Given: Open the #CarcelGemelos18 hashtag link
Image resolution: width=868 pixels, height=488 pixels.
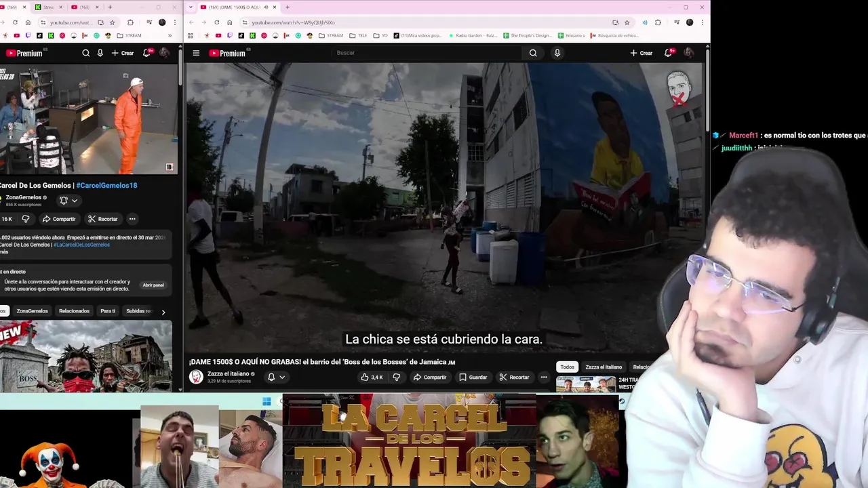Looking at the screenshot, I should coord(106,185).
